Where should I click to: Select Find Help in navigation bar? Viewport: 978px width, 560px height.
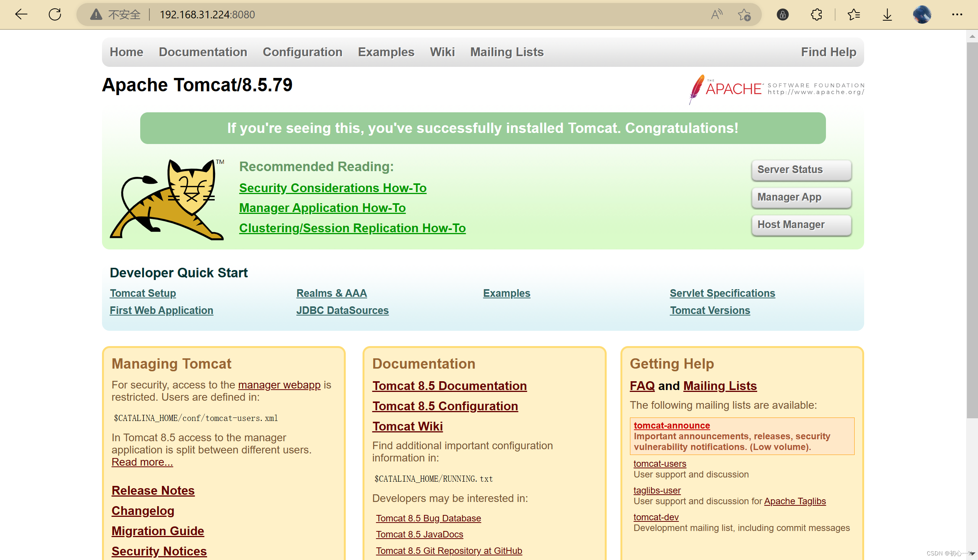828,52
